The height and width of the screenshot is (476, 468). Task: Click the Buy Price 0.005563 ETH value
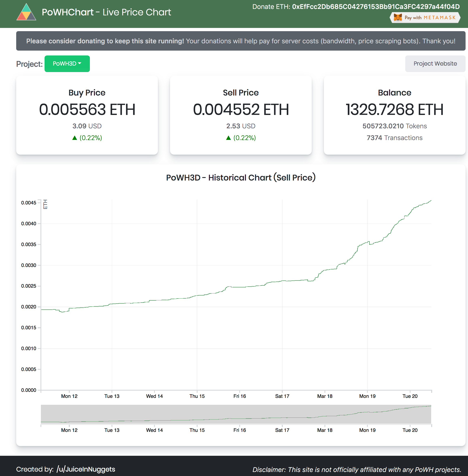87,109
